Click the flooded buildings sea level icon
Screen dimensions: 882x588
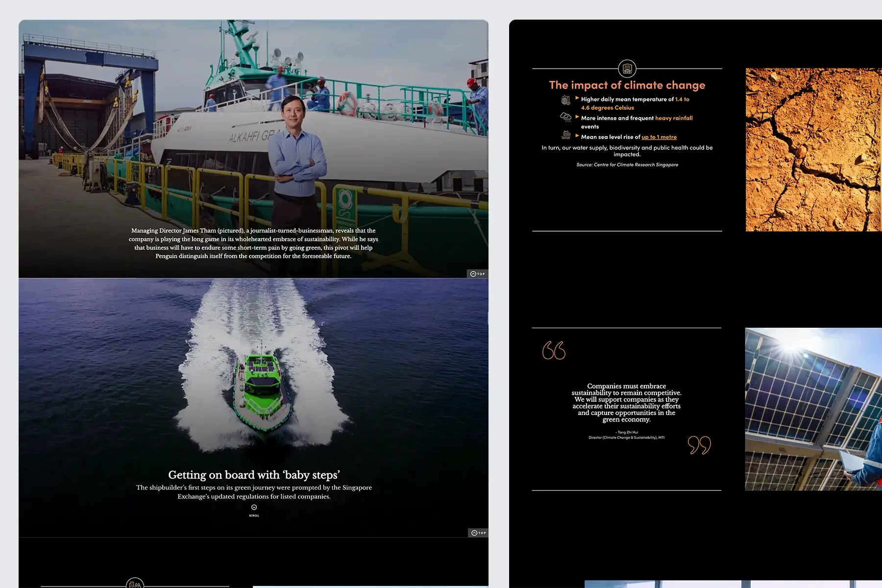coord(566,135)
